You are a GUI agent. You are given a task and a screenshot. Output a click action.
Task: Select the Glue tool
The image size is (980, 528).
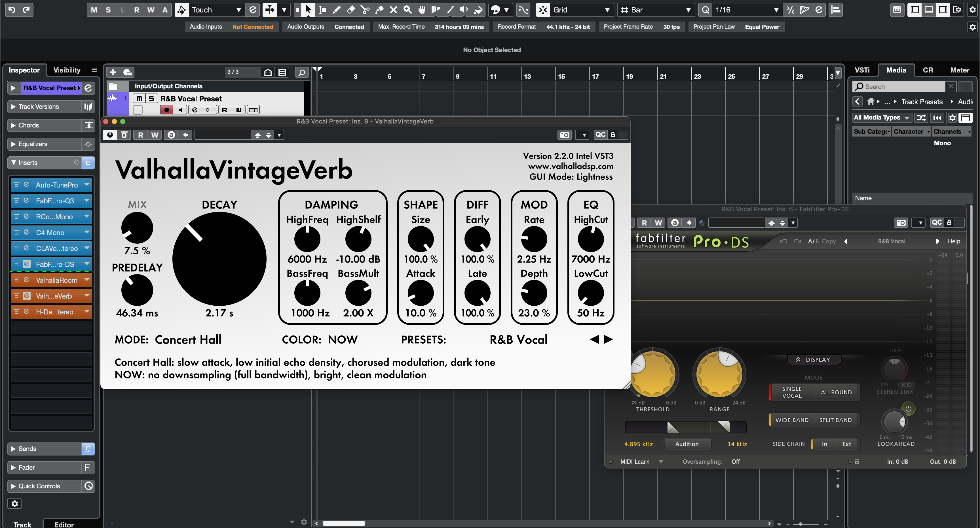379,10
